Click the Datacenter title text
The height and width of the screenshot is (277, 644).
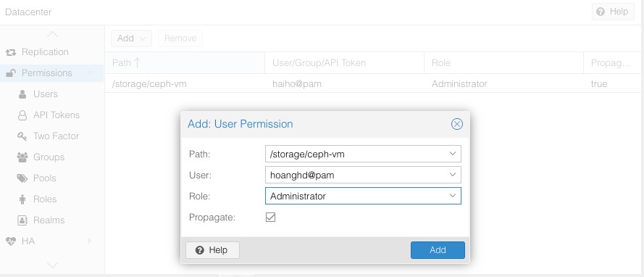28,12
